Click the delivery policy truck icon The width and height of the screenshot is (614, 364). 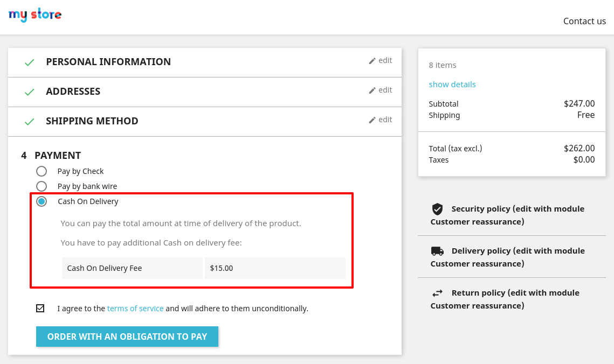click(437, 250)
